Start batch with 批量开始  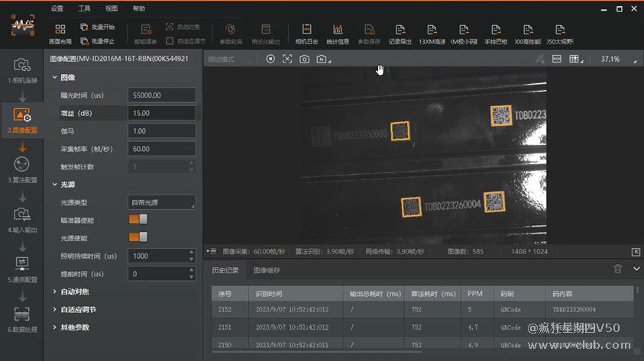point(97,27)
